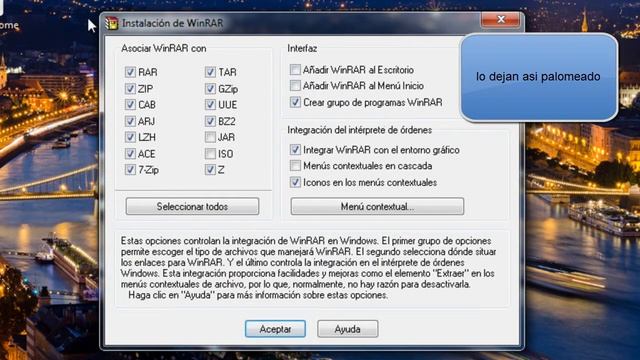Viewport: 640px width, 360px height.
Task: Enable Menús contextuales en cascada
Action: coord(295,166)
